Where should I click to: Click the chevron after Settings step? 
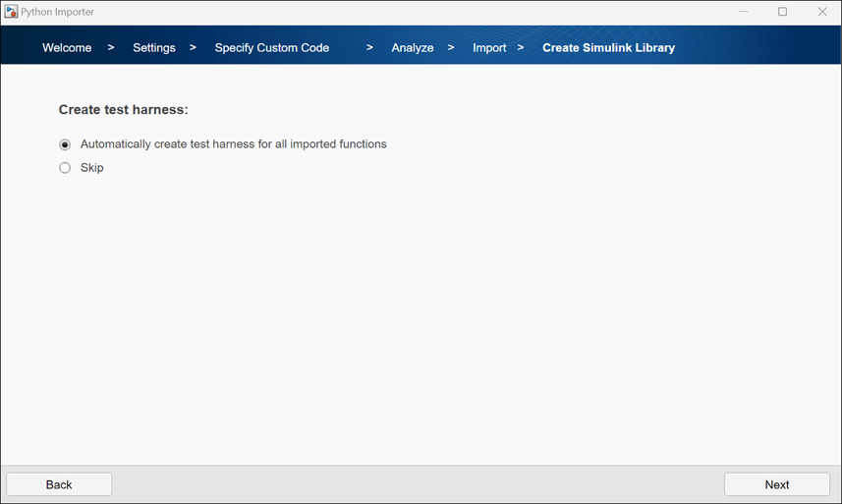(x=193, y=47)
